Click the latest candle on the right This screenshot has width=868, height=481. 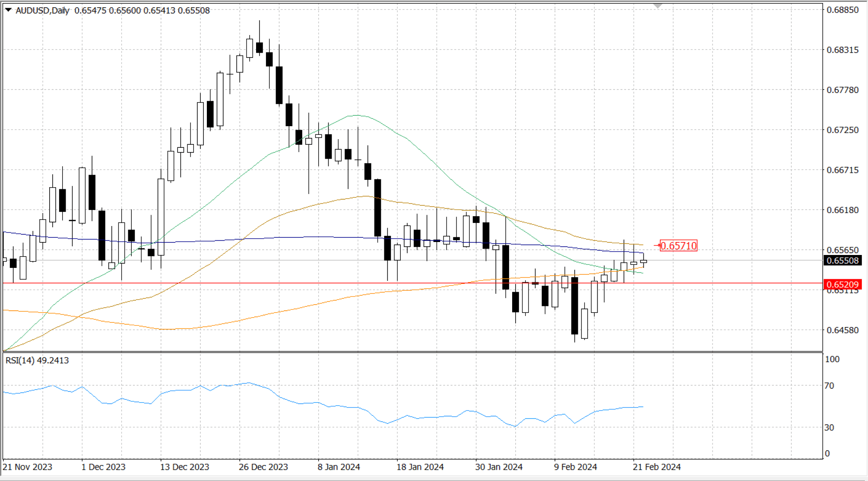pos(643,261)
